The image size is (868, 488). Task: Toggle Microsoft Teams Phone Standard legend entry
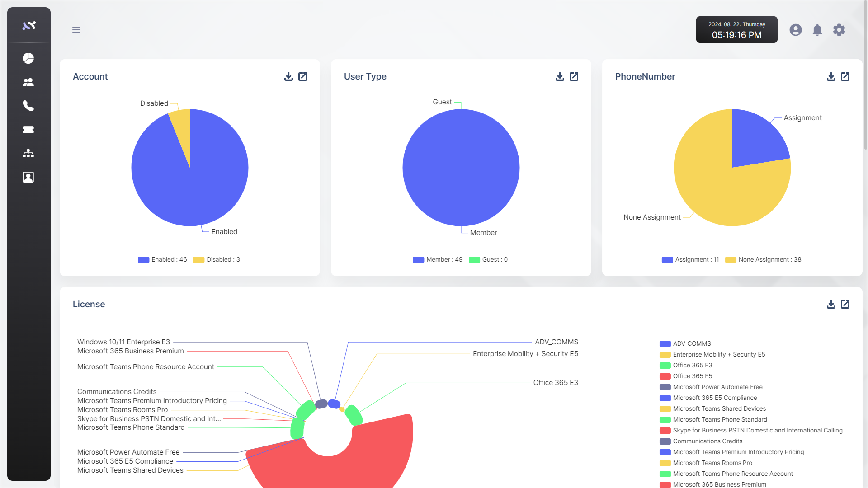coord(713,420)
